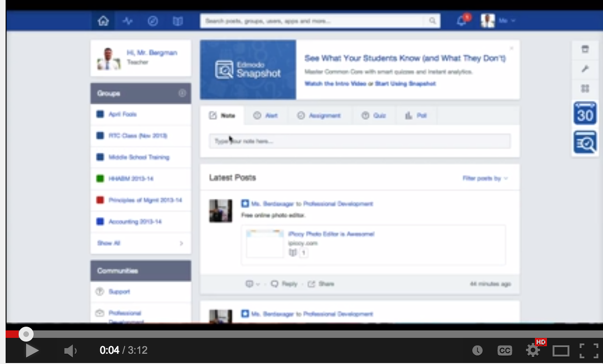The image size is (603, 364).
Task: Click library icon under ipiccy.com
Action: [x=293, y=252]
